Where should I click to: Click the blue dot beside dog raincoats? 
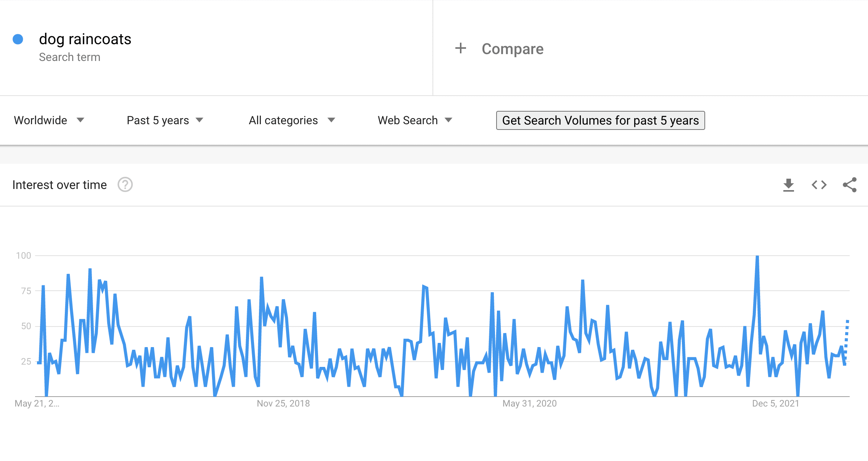[x=18, y=39]
